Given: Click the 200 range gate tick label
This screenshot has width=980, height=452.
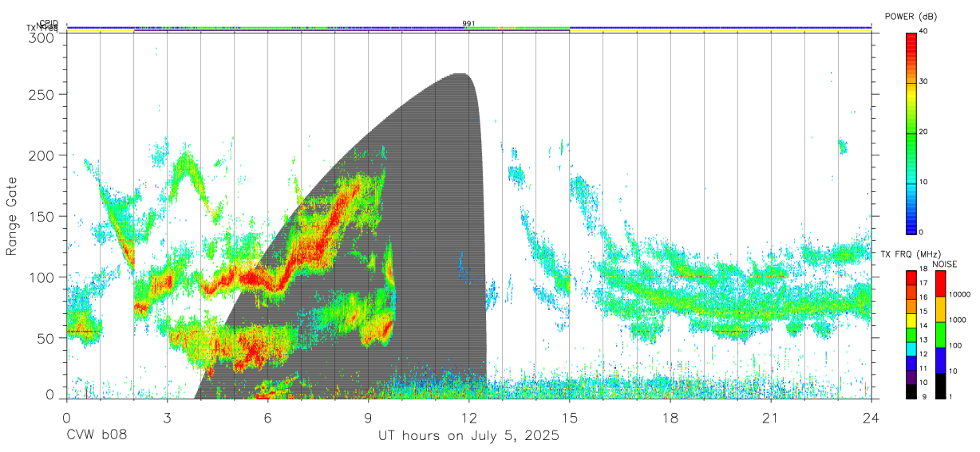Looking at the screenshot, I should 43,155.
